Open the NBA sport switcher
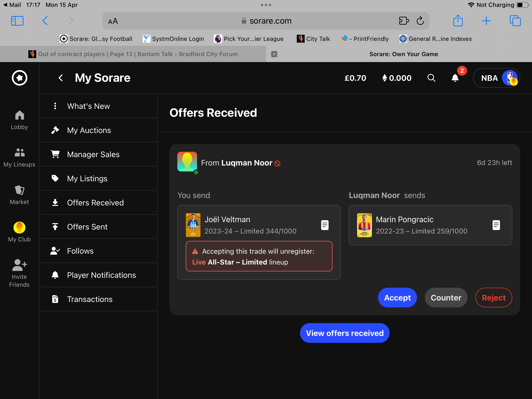This screenshot has height=399, width=532. tap(497, 78)
